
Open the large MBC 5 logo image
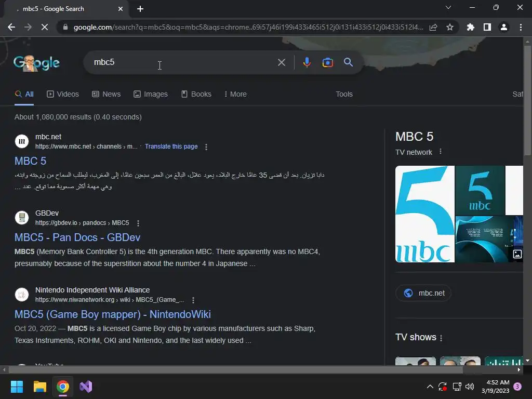425,214
